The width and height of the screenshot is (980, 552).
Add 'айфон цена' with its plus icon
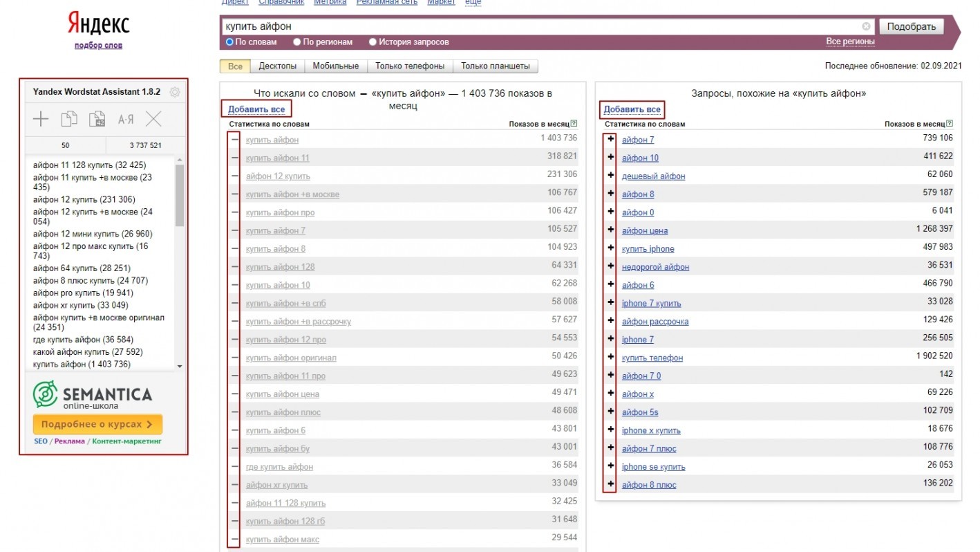point(610,230)
